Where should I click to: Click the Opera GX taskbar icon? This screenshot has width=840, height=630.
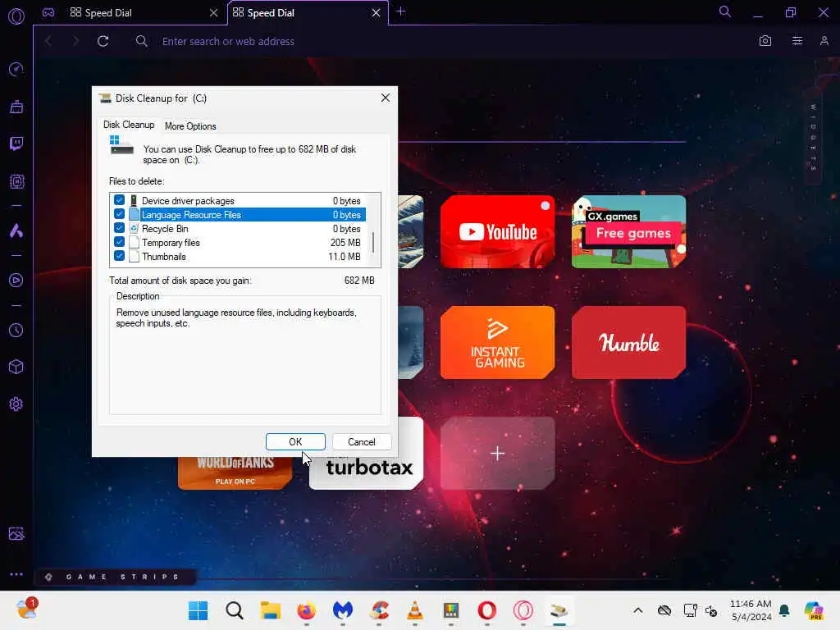[523, 610]
